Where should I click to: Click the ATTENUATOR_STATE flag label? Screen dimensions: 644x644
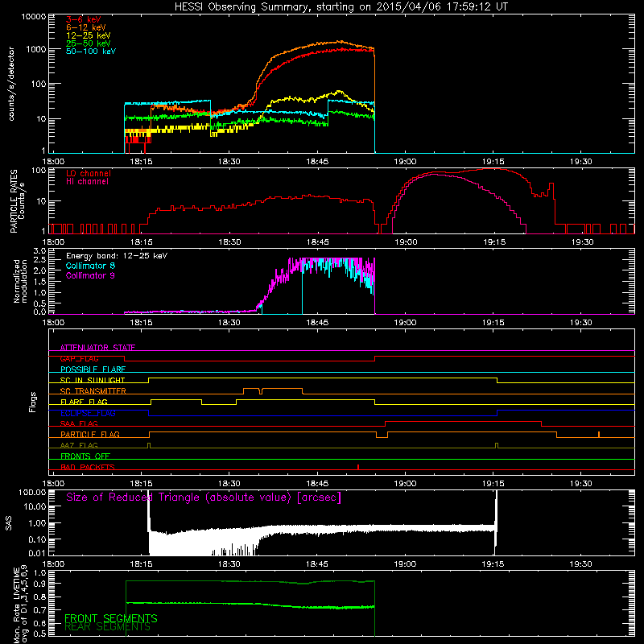97,348
